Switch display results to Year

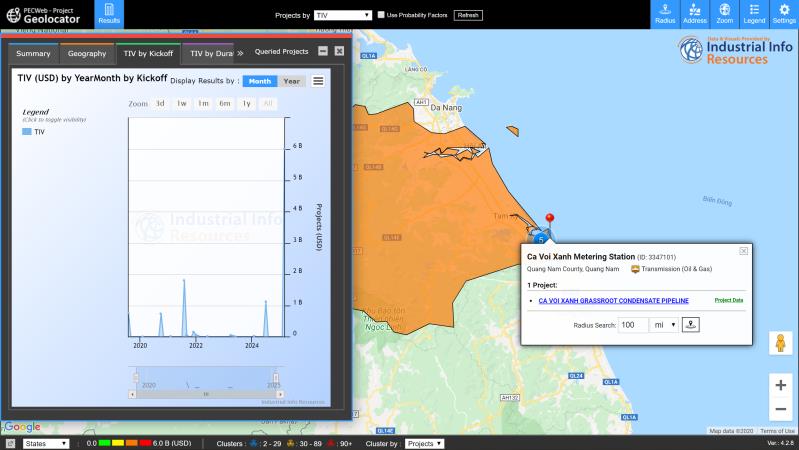[x=291, y=81]
